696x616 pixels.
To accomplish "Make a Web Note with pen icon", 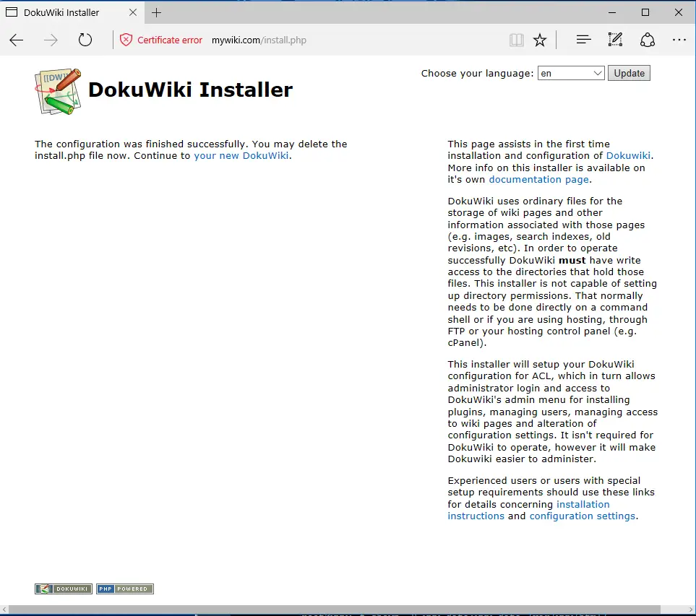I will 615,40.
